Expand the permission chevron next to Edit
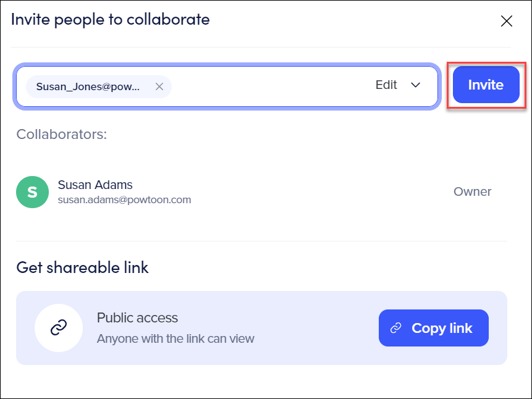532x399 pixels. click(416, 85)
